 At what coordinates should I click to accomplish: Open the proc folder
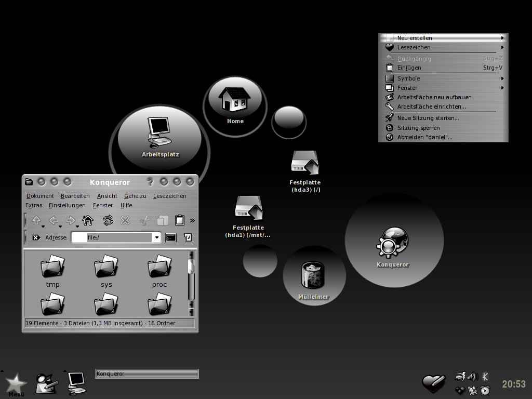pyautogui.click(x=159, y=271)
